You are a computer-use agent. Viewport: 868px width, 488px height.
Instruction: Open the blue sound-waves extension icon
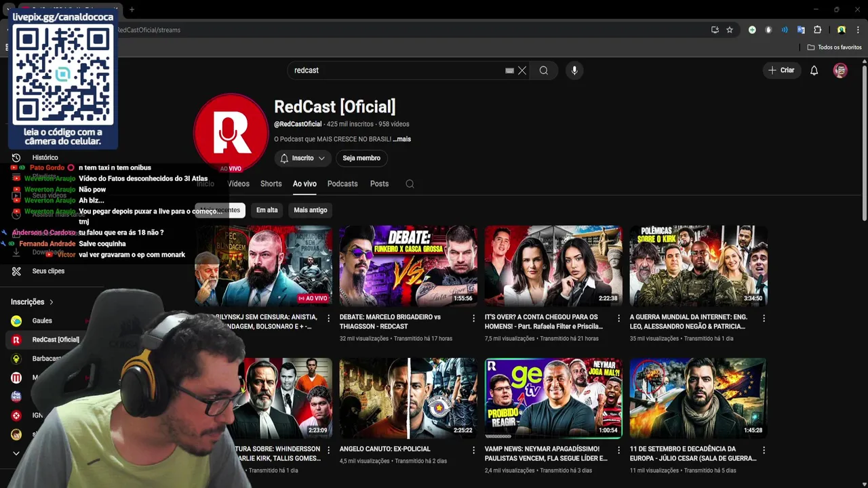pos(785,30)
